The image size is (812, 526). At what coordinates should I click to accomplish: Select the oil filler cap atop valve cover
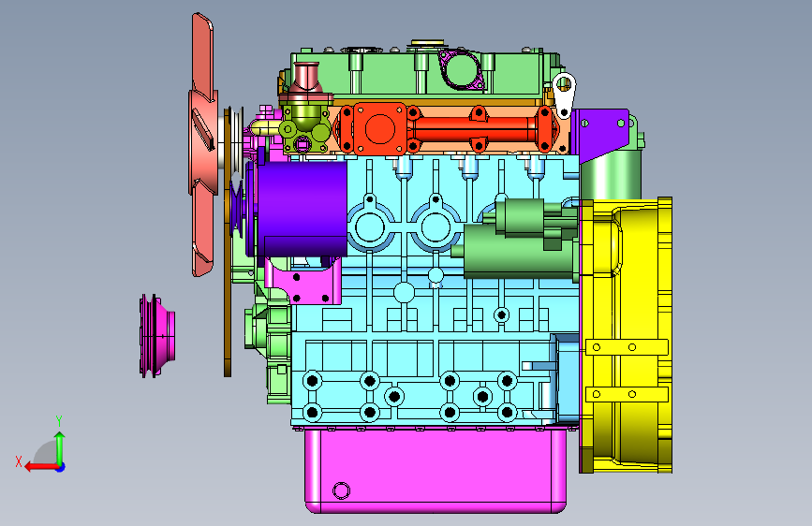pyautogui.click(x=428, y=43)
